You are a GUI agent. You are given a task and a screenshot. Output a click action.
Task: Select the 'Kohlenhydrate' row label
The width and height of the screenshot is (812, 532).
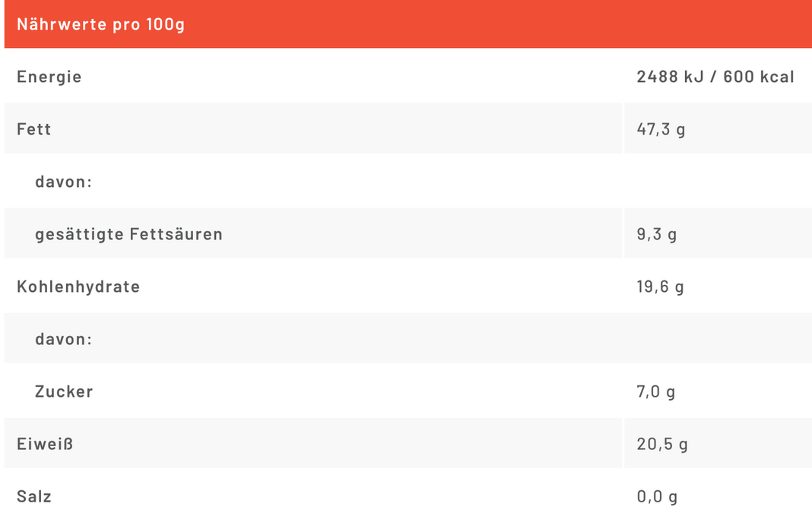[x=78, y=287]
